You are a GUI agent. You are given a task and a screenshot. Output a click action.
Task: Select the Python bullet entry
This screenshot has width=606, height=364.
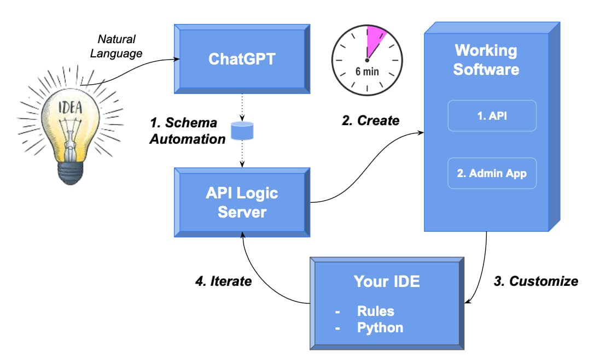[381, 327]
